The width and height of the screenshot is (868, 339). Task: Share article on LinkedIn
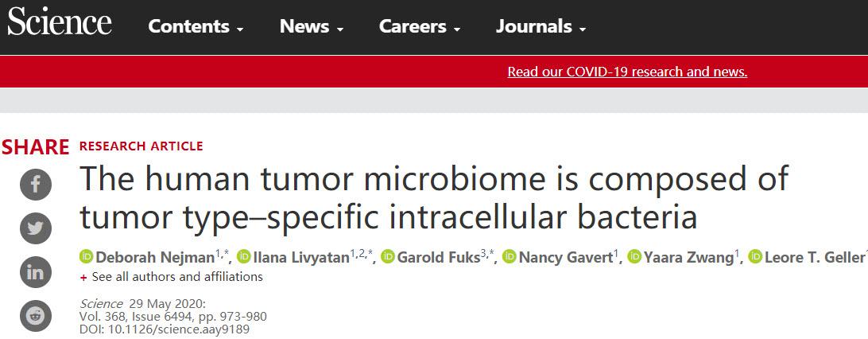(x=36, y=272)
